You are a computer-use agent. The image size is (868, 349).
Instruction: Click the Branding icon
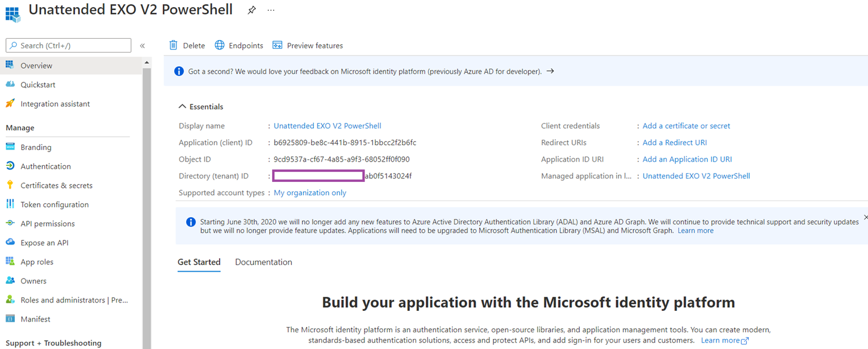tap(10, 147)
